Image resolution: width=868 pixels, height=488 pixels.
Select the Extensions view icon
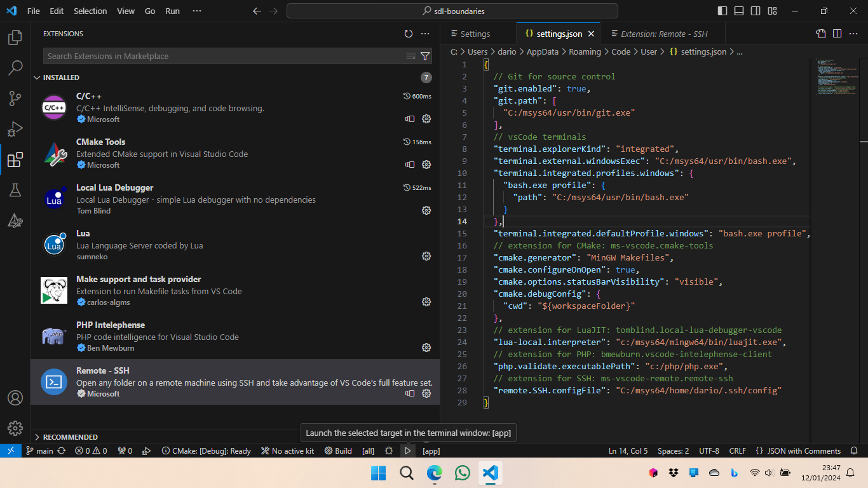pos(15,159)
